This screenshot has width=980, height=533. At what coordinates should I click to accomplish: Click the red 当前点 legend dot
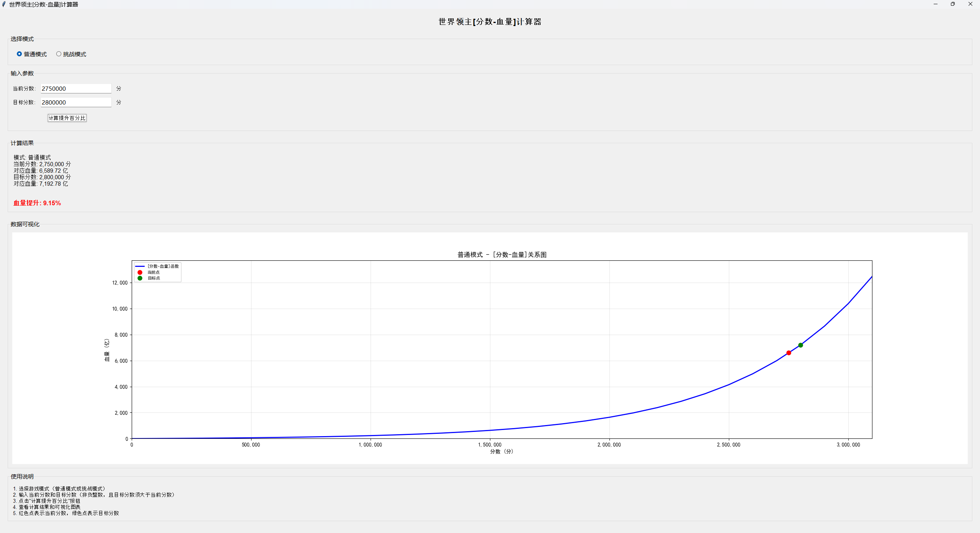(140, 272)
